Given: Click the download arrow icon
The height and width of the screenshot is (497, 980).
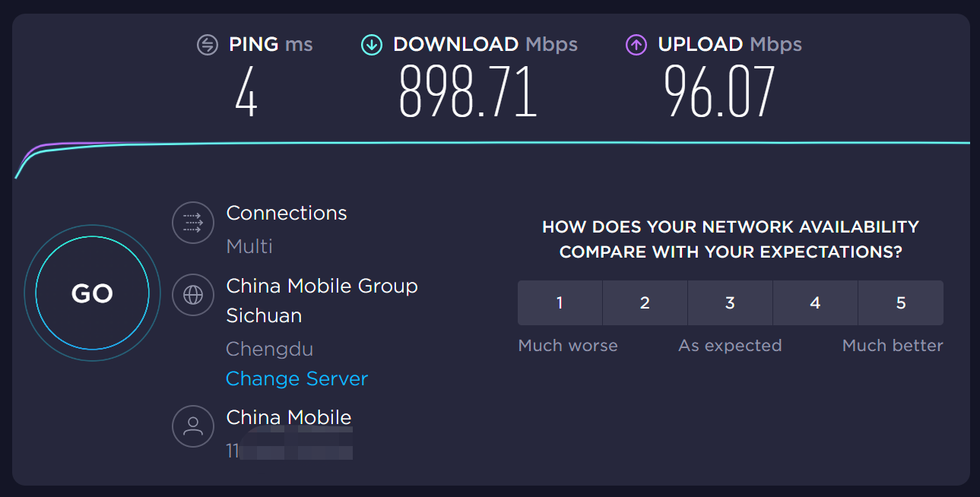Looking at the screenshot, I should click(x=372, y=45).
